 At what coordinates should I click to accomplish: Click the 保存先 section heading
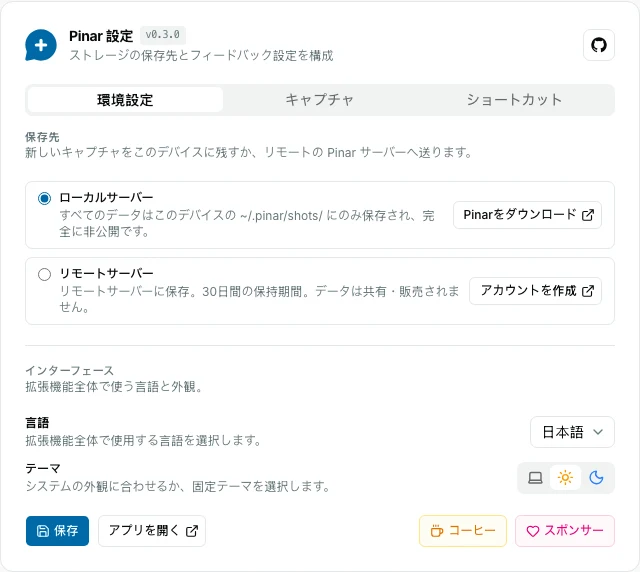pyautogui.click(x=42, y=137)
